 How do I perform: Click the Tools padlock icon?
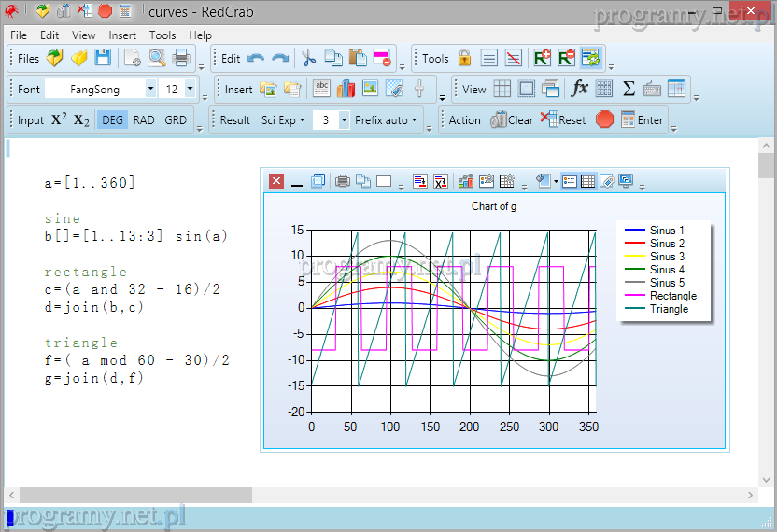464,58
